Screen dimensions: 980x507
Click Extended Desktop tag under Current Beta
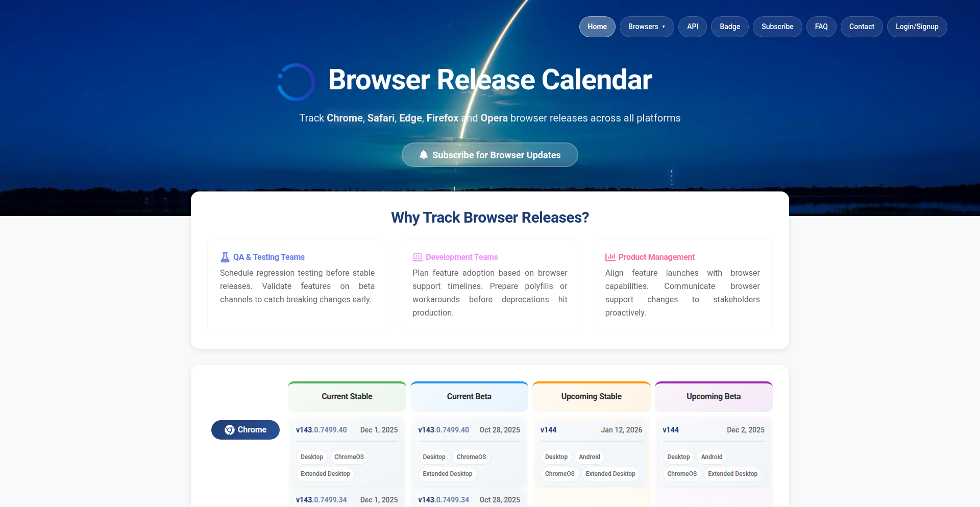click(448, 474)
